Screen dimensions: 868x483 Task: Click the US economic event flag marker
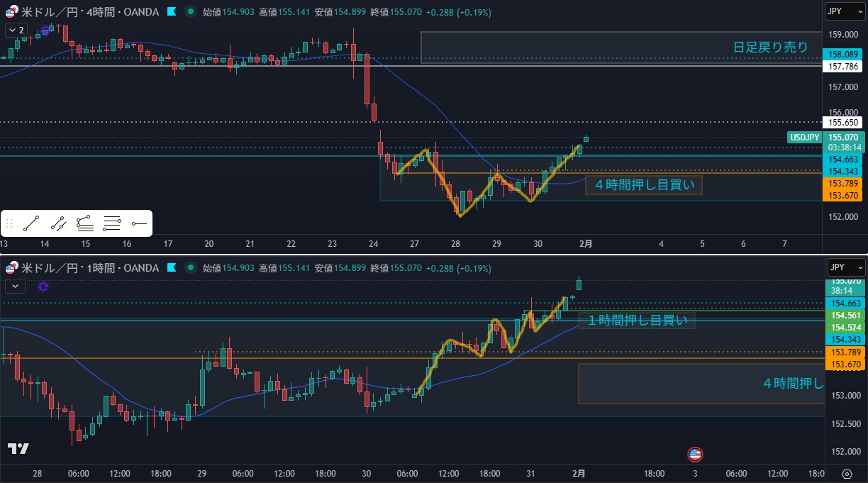[695, 454]
